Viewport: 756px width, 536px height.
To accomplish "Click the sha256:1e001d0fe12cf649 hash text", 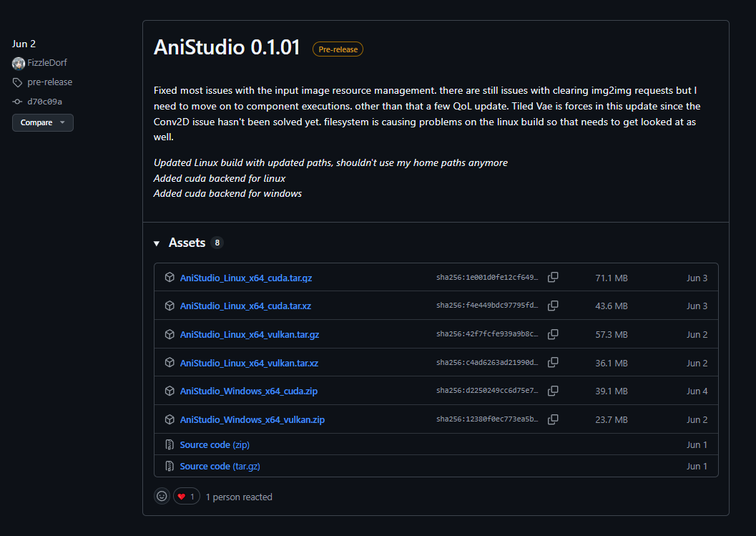I will (487, 278).
